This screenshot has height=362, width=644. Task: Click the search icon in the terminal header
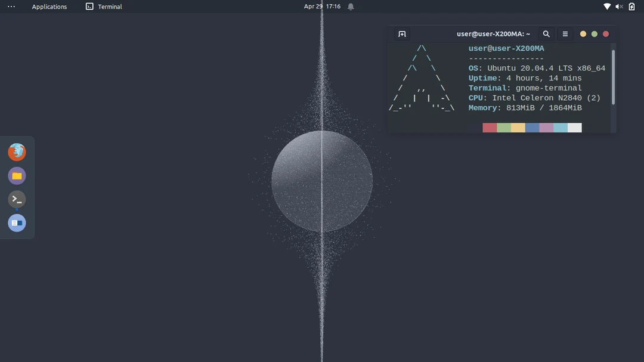[546, 33]
